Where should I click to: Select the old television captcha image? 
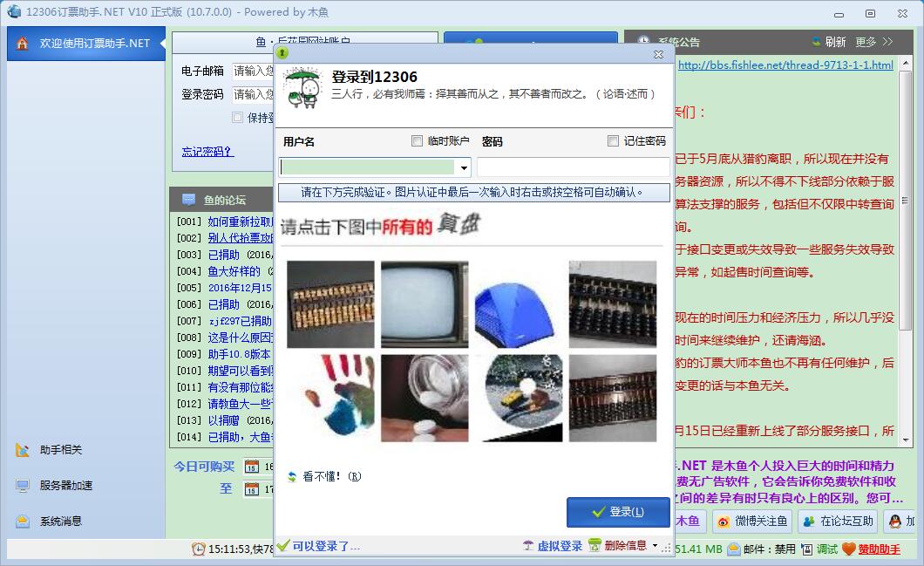(425, 304)
